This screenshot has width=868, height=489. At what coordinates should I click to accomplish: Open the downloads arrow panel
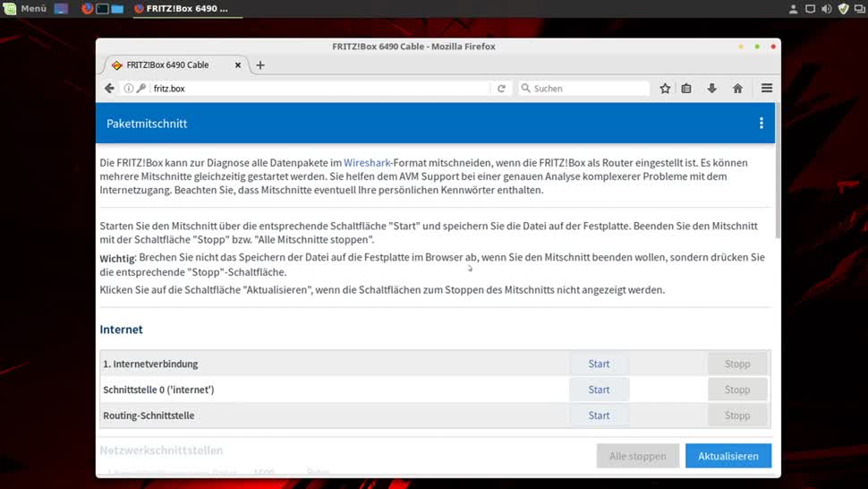click(712, 88)
